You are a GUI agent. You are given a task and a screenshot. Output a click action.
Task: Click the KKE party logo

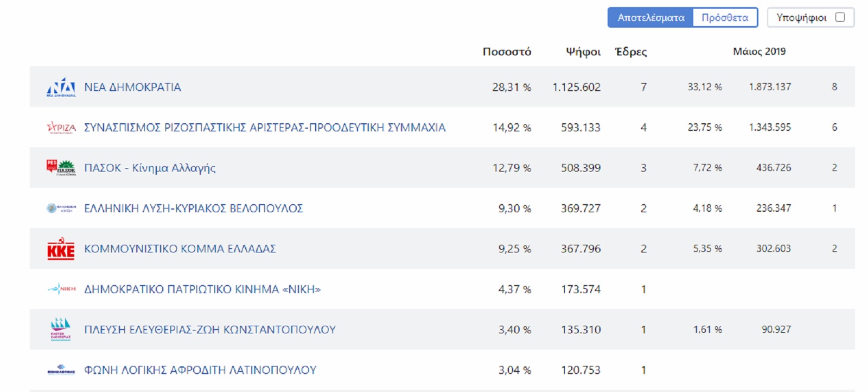click(x=61, y=249)
